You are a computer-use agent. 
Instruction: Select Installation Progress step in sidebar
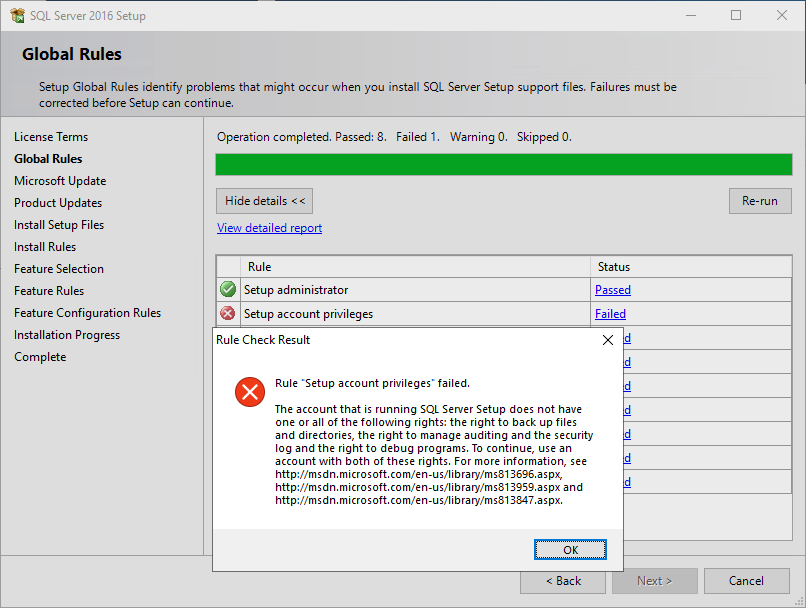67,335
